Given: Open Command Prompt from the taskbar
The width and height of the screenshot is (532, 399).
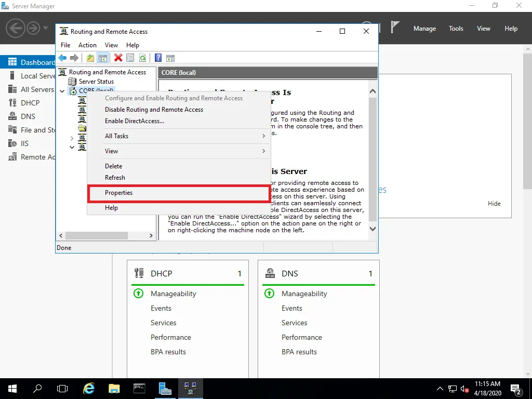Looking at the screenshot, I should click(x=139, y=389).
